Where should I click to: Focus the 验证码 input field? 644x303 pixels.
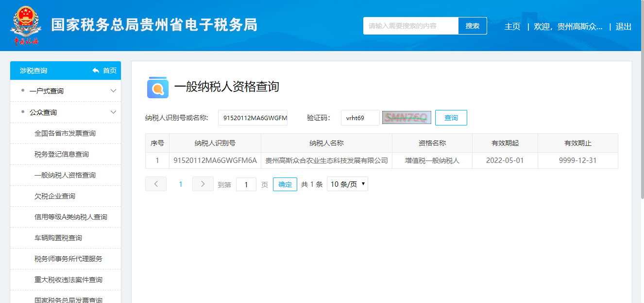click(360, 118)
